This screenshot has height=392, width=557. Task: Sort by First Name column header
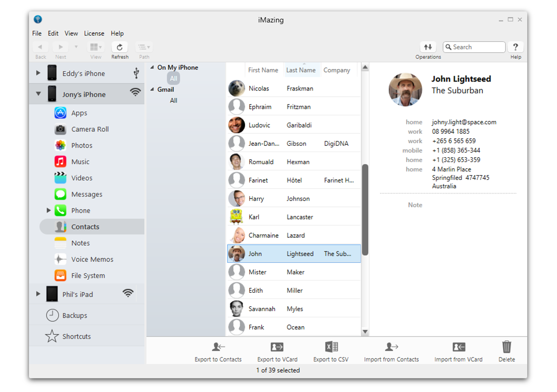pyautogui.click(x=263, y=70)
